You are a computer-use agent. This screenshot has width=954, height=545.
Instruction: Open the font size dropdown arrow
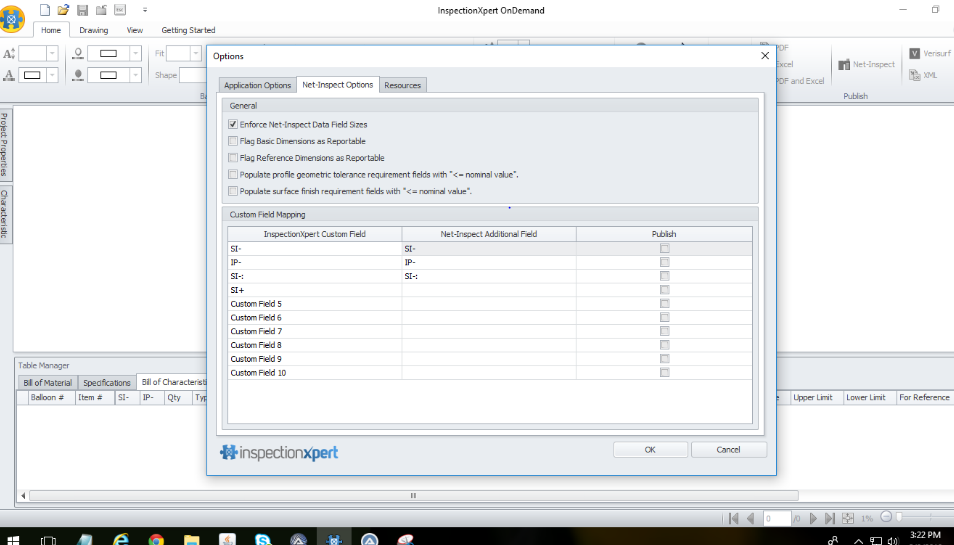[52, 54]
